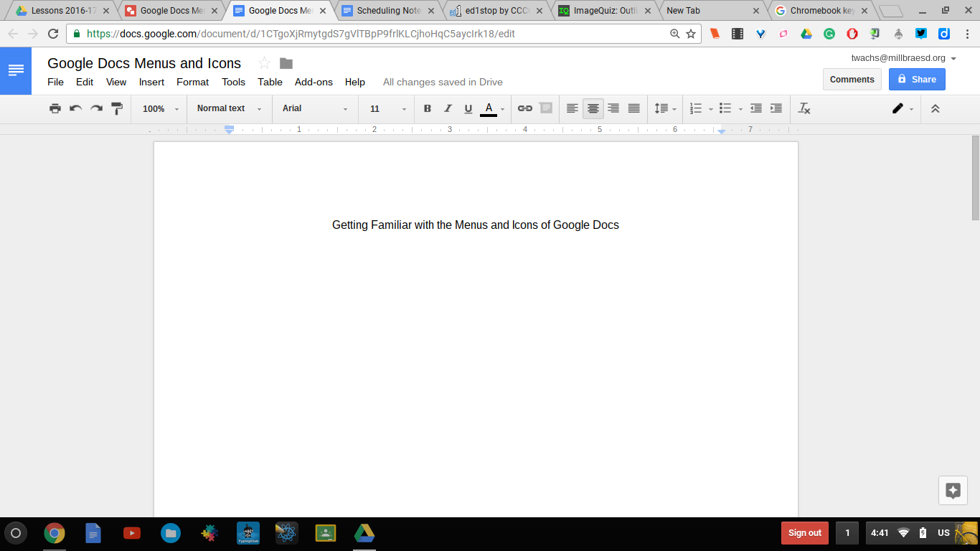This screenshot has width=980, height=551.
Task: Select center align
Action: pos(593,108)
